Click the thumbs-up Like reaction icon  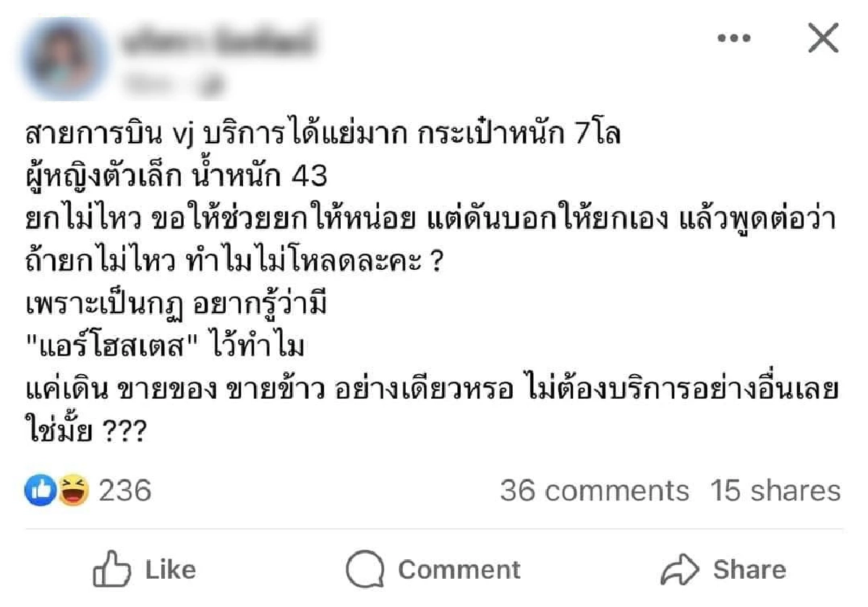click(x=40, y=491)
